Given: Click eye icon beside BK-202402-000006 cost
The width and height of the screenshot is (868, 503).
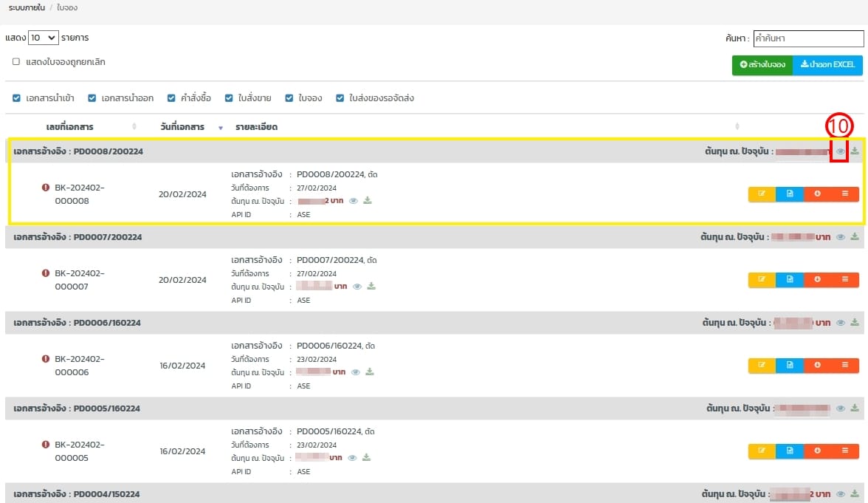Looking at the screenshot, I should 356,372.
